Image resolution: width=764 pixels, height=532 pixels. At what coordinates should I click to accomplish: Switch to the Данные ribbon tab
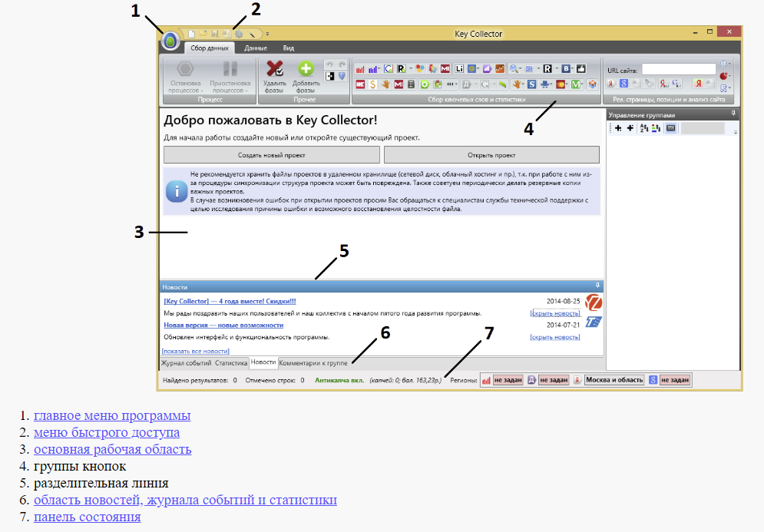255,48
